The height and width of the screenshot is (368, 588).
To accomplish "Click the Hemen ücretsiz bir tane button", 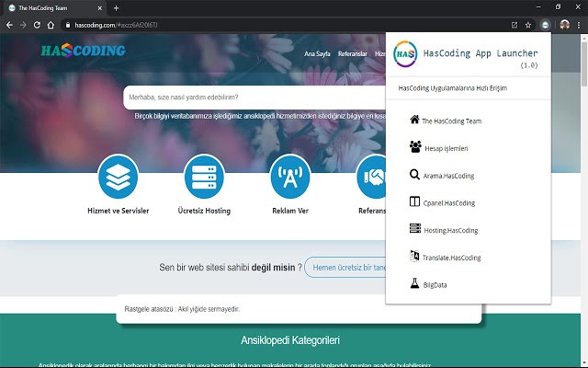I will point(345,268).
